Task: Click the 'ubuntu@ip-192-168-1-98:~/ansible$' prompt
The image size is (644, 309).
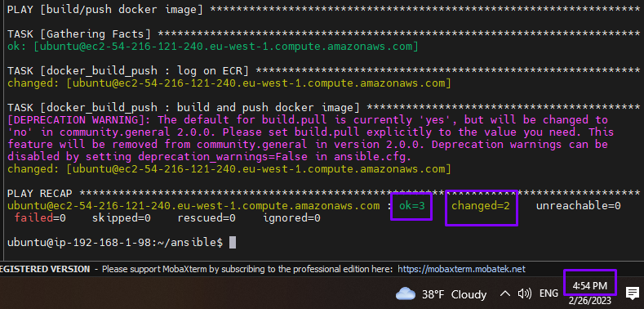Action: [x=115, y=243]
